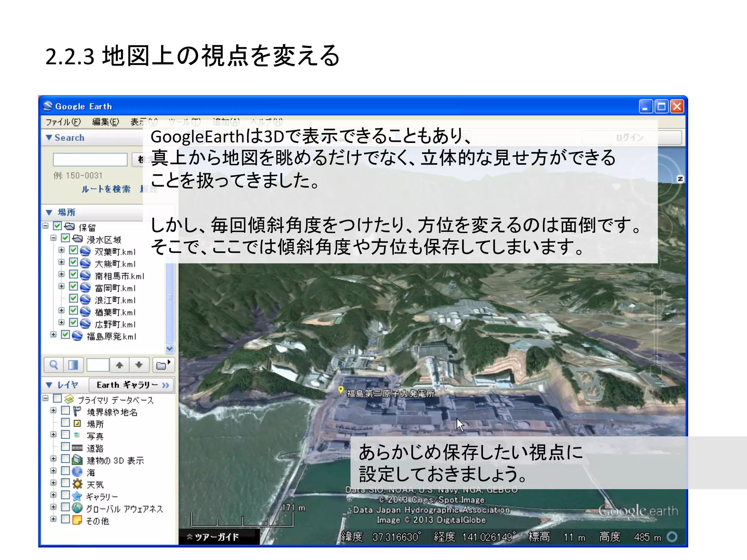This screenshot has width=747, height=560.
Task: Click the グローバル アウェアネス globe icon
Action: tap(77, 508)
